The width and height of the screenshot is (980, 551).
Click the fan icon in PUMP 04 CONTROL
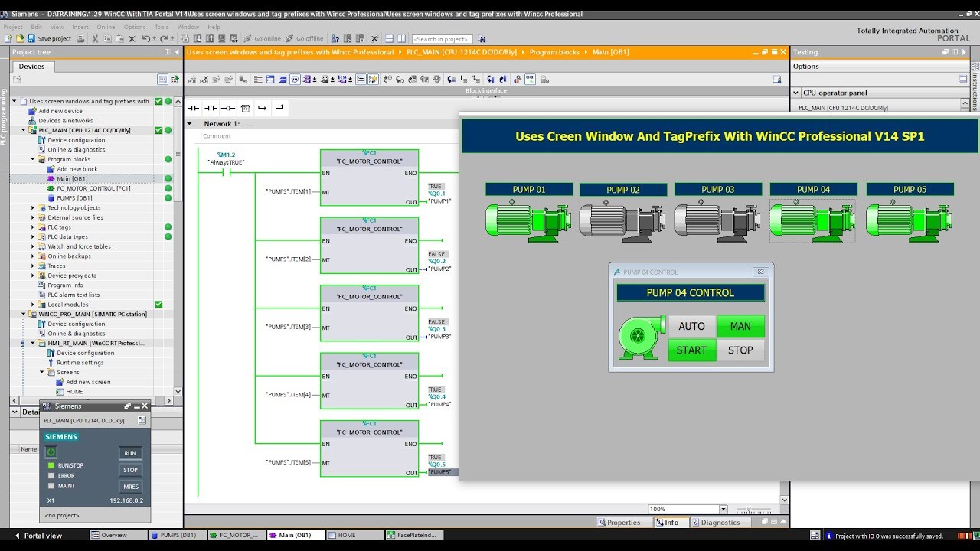point(641,337)
